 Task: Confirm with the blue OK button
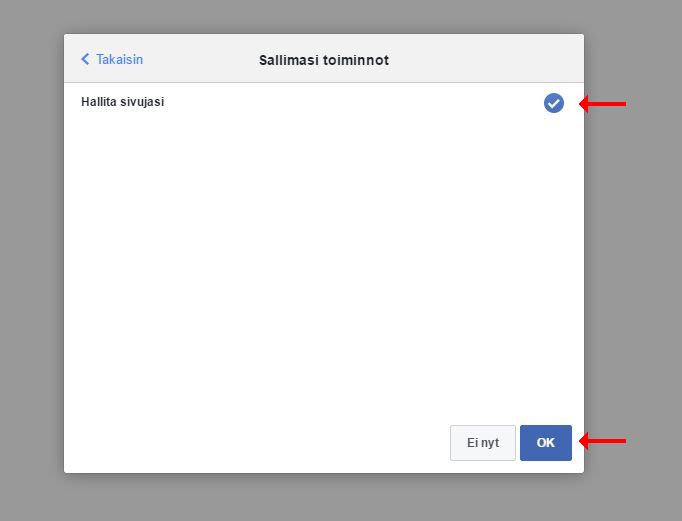545,443
